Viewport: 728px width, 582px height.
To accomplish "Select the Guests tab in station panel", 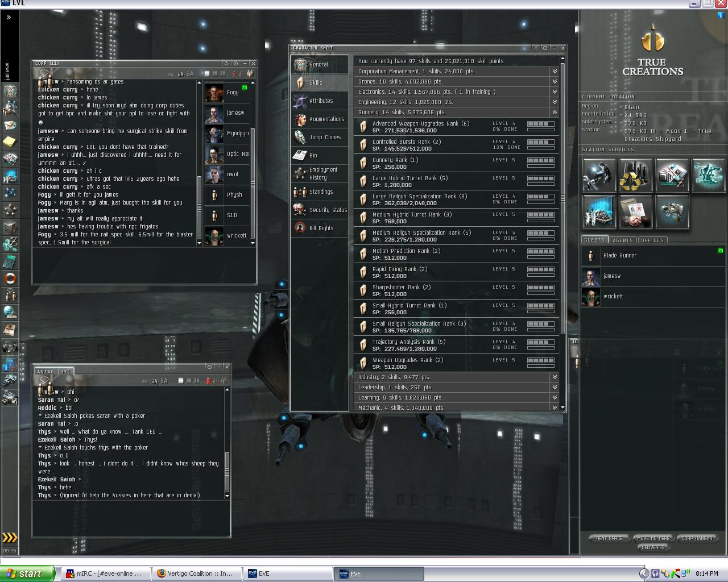I will pos(594,240).
